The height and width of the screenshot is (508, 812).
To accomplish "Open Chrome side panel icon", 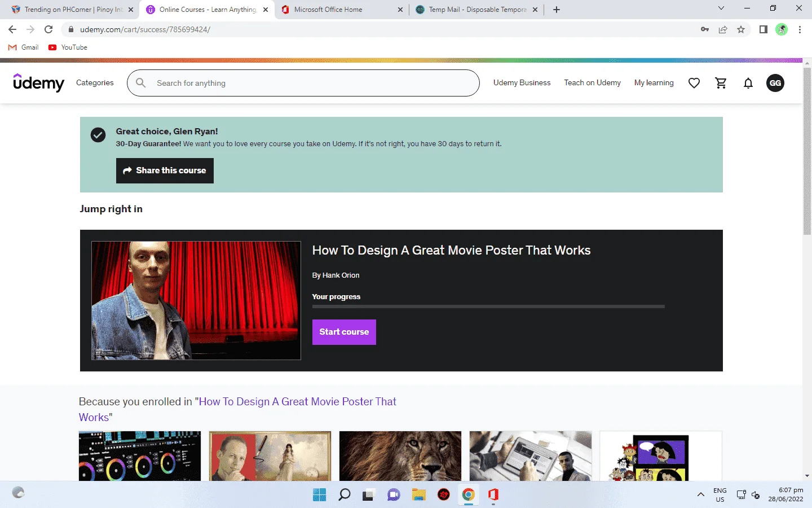I will click(764, 29).
